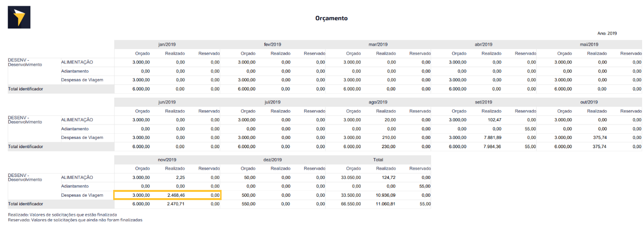Image resolution: width=644 pixels, height=239 pixels.
Task: Select the Total Realizado value 10.936,09
Action: point(386,195)
